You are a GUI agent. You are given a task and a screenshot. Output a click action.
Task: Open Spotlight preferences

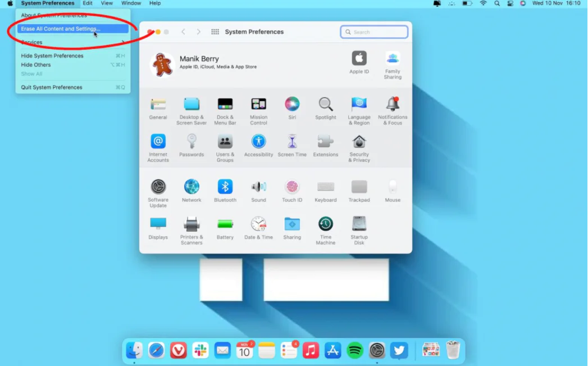click(325, 105)
